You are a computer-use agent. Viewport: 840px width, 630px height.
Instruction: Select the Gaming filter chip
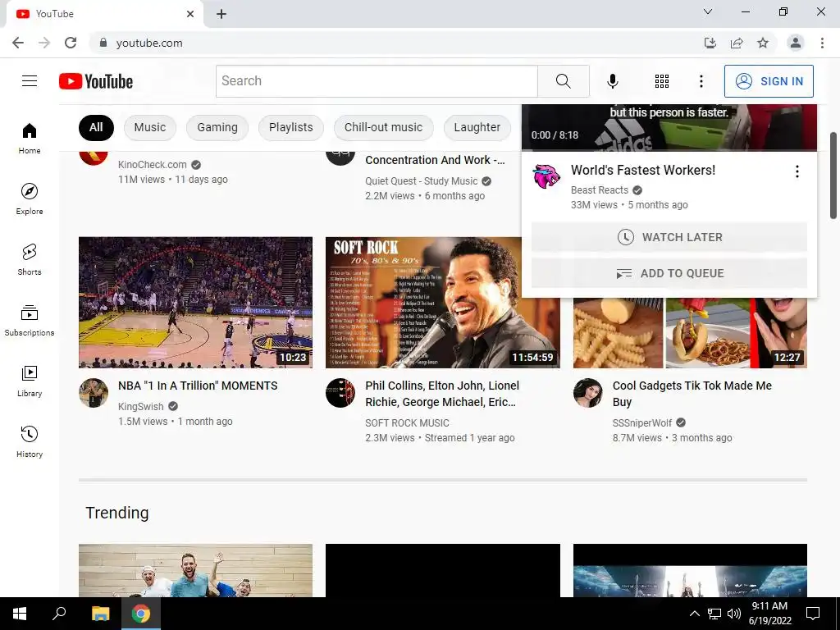(x=217, y=127)
